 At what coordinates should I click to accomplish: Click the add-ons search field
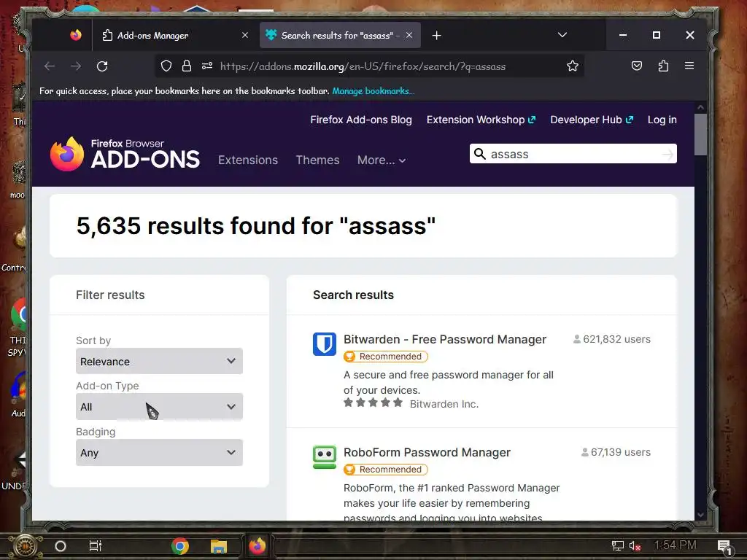573,154
